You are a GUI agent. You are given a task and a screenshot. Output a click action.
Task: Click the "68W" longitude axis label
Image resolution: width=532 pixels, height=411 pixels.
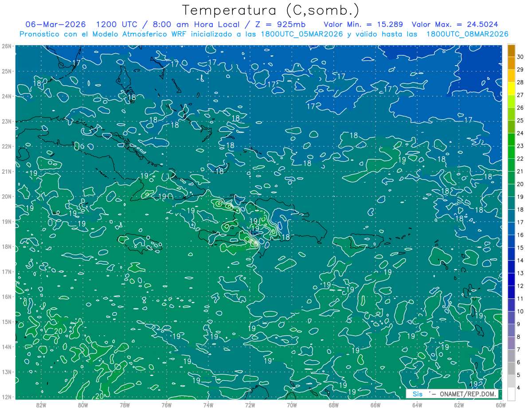[x=333, y=405]
